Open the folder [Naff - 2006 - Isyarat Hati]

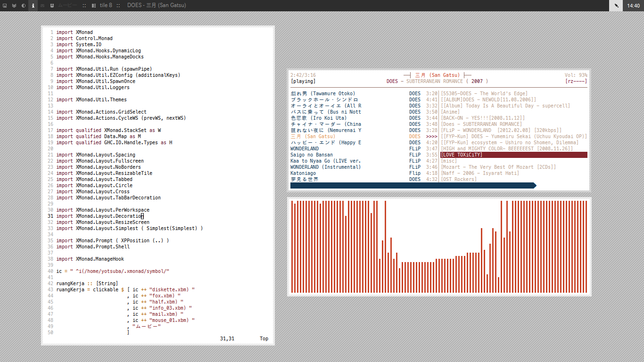(x=480, y=173)
